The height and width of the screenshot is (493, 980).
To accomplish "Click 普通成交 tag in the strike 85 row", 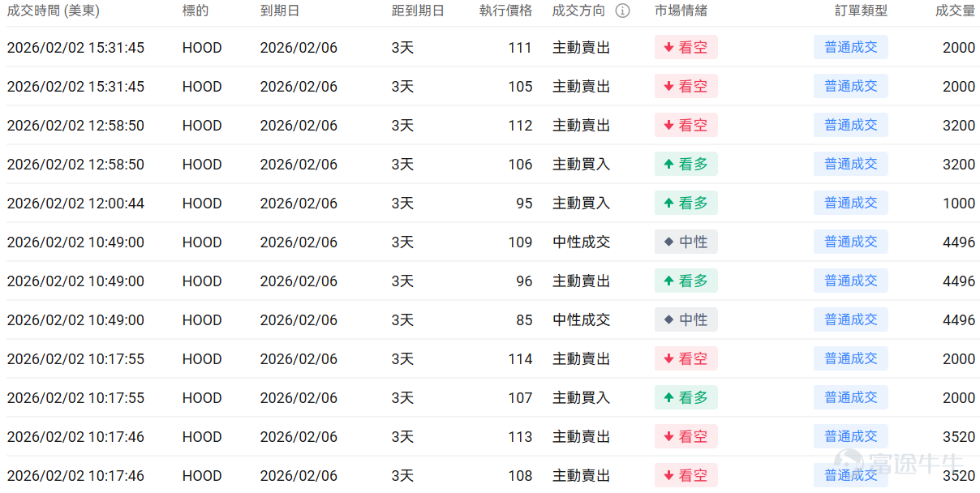I will point(851,319).
